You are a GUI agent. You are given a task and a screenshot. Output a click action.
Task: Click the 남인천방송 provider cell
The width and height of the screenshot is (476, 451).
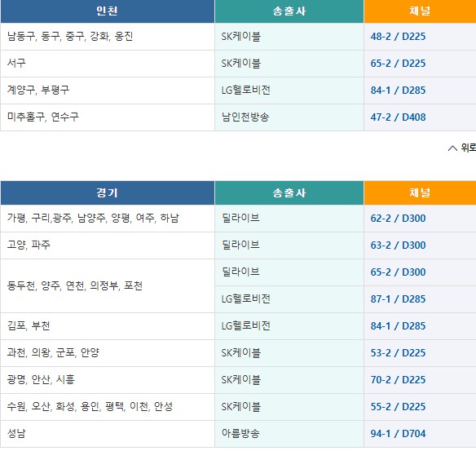point(289,117)
